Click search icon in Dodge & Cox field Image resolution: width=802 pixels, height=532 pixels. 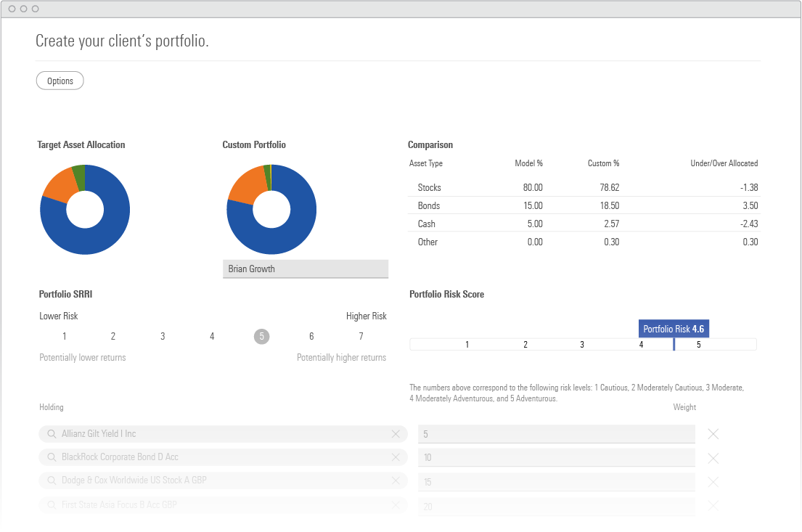pos(52,480)
